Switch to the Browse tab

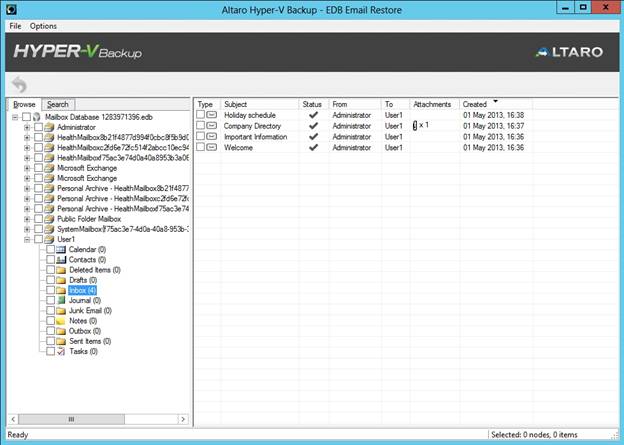click(x=24, y=104)
